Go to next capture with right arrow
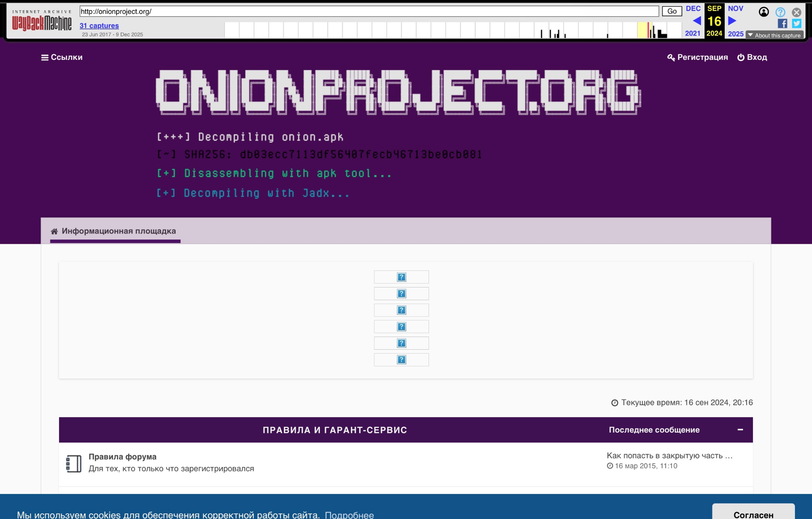The height and width of the screenshot is (519, 812). pos(732,21)
